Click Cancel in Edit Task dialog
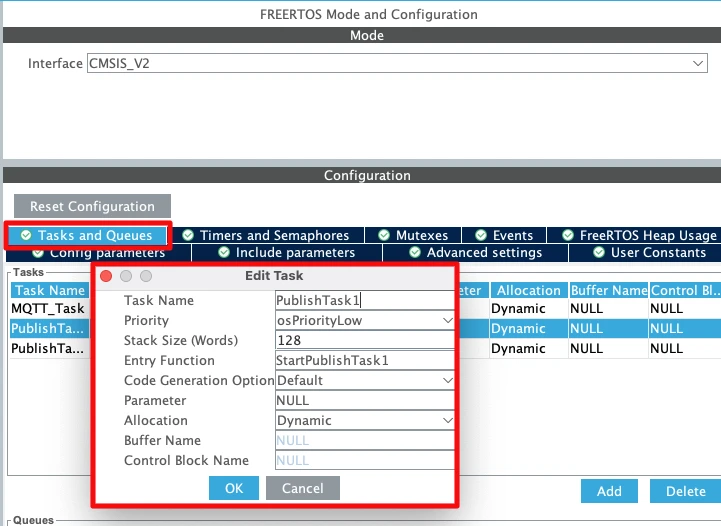 [303, 488]
